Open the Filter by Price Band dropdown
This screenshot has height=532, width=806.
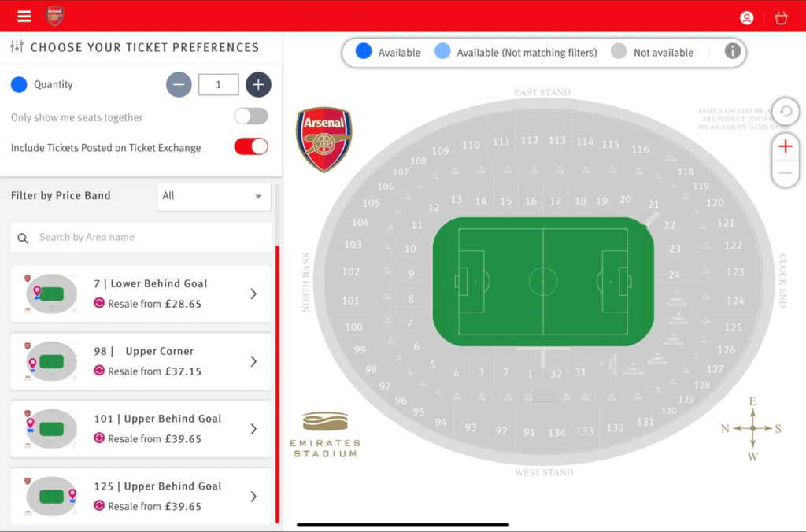pos(214,196)
